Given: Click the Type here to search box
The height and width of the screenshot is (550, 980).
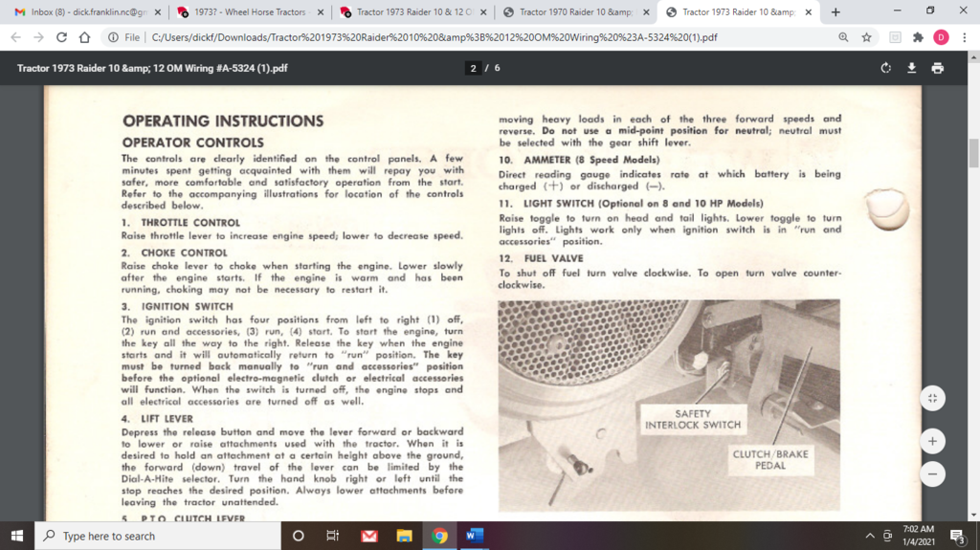Looking at the screenshot, I should click(x=158, y=536).
